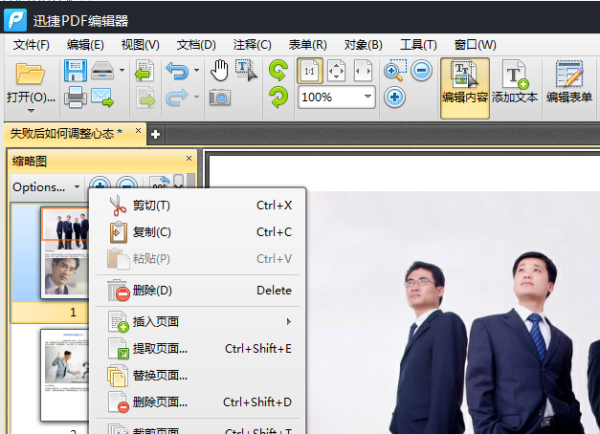The height and width of the screenshot is (434, 600).
Task: Go to previous view page icon
Action: pos(145,70)
